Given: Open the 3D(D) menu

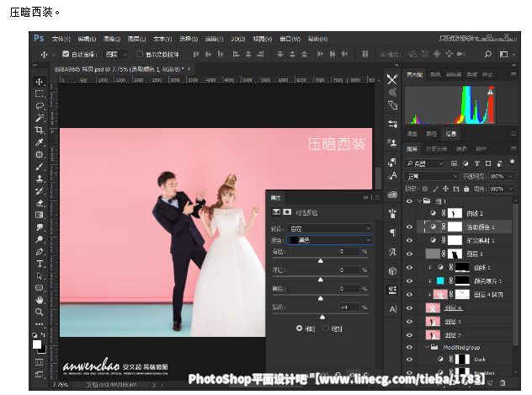Looking at the screenshot, I should click(x=238, y=39).
